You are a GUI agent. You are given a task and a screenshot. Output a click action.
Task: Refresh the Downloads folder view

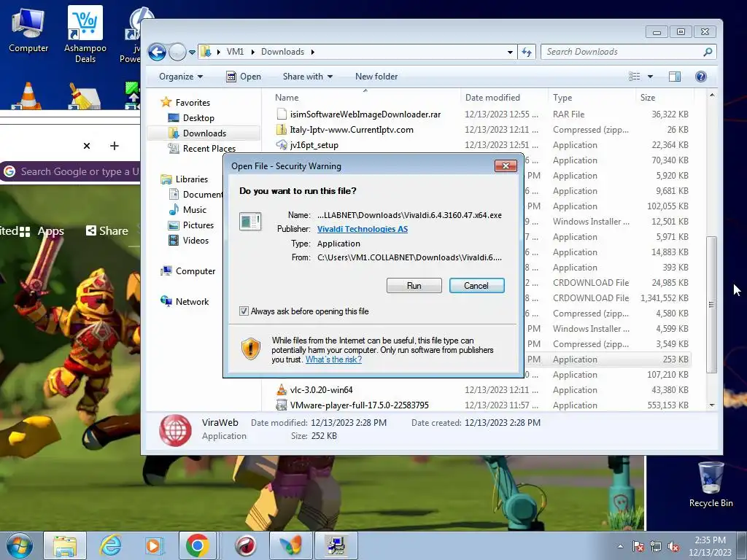[527, 52]
